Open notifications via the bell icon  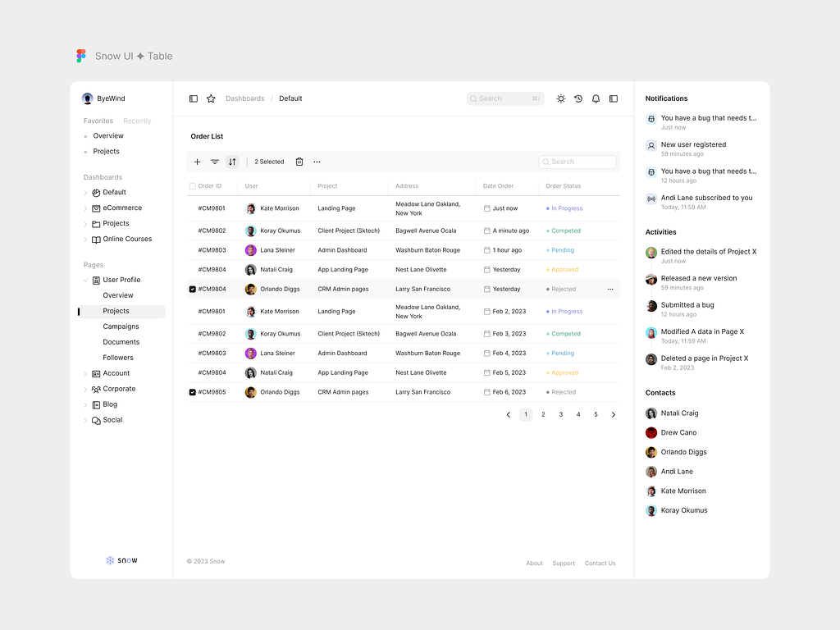(596, 98)
